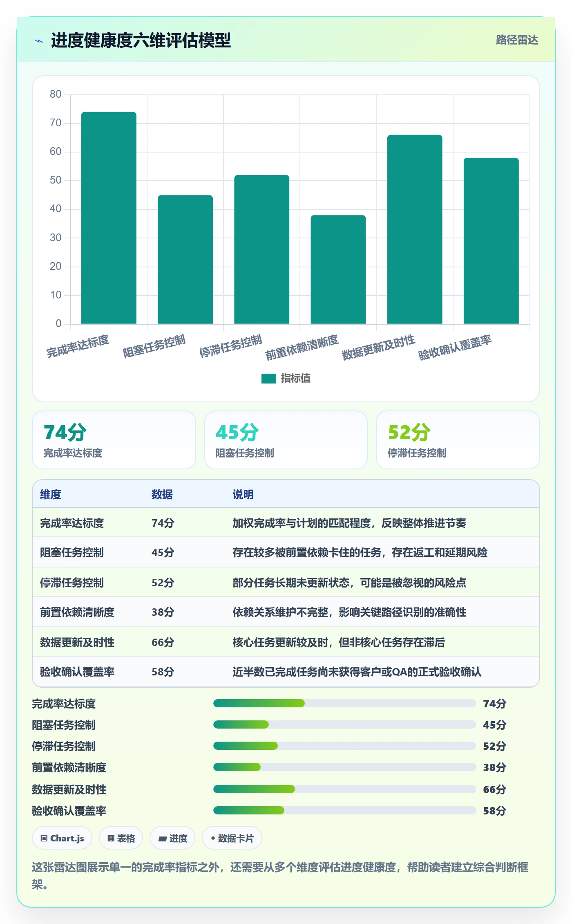
Task: Select the 数据卡片 tag chip
Action: point(232,838)
